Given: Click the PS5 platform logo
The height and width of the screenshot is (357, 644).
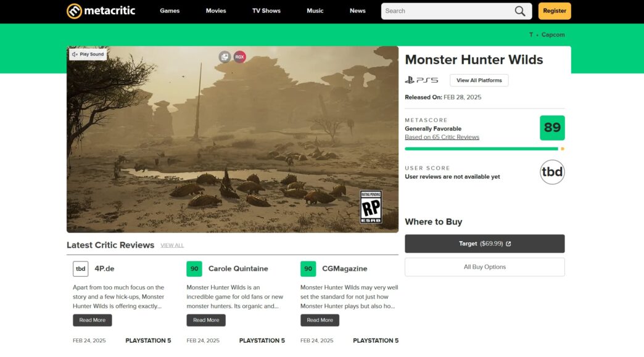Looking at the screenshot, I should (422, 80).
